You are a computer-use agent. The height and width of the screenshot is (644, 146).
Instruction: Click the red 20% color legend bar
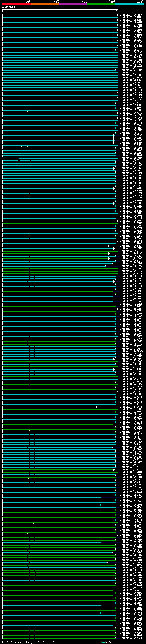pyautogui.click(x=16, y=4)
